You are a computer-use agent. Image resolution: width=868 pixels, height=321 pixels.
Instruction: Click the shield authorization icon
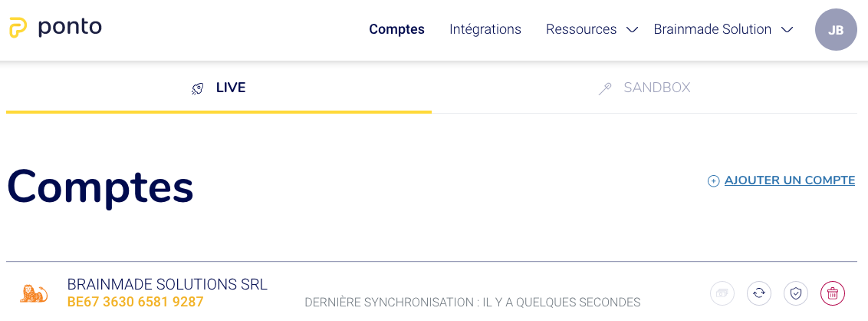click(x=795, y=293)
